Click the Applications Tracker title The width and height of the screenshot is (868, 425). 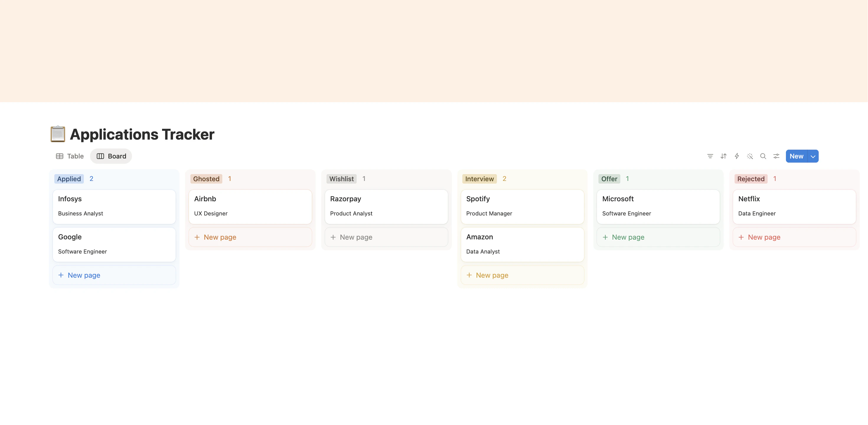[x=142, y=134]
